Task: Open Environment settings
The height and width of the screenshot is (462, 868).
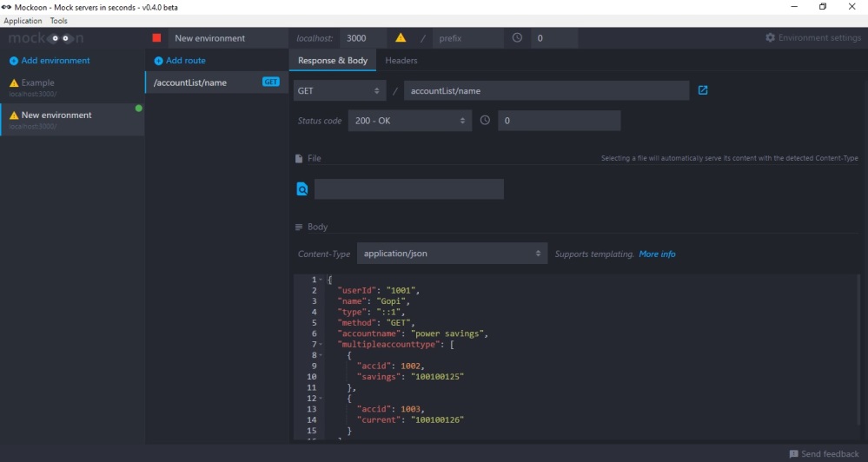Action: pos(819,37)
